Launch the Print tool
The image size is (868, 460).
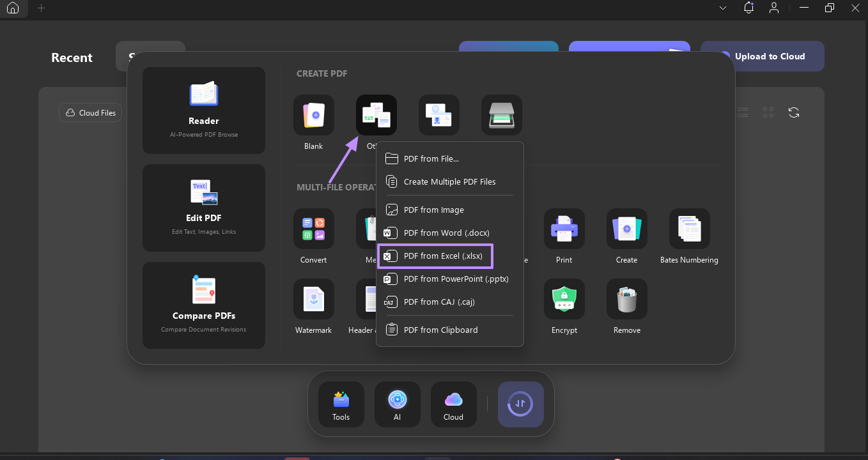click(x=564, y=229)
